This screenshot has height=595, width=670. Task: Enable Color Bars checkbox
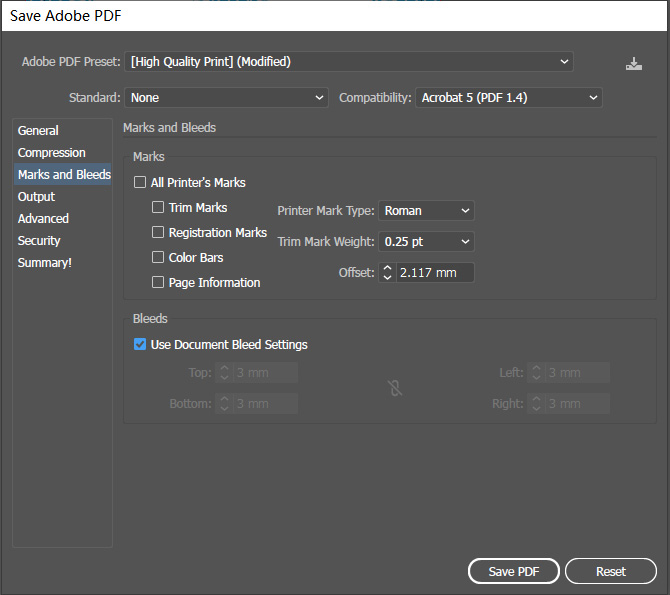coord(158,257)
